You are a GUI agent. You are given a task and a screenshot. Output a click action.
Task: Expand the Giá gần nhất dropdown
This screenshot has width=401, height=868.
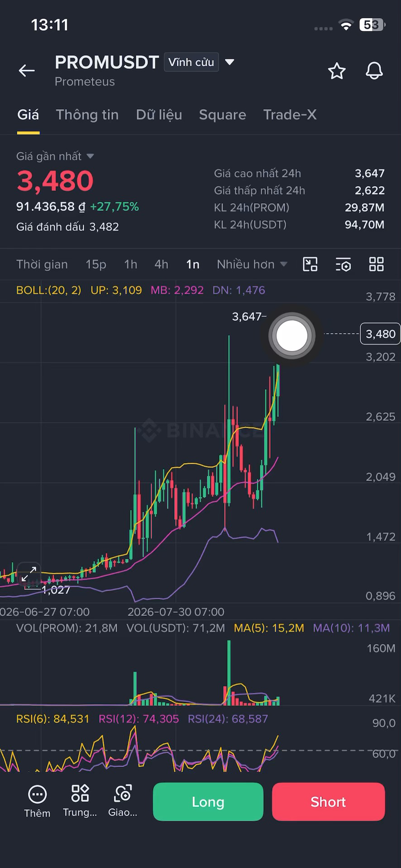tap(90, 156)
